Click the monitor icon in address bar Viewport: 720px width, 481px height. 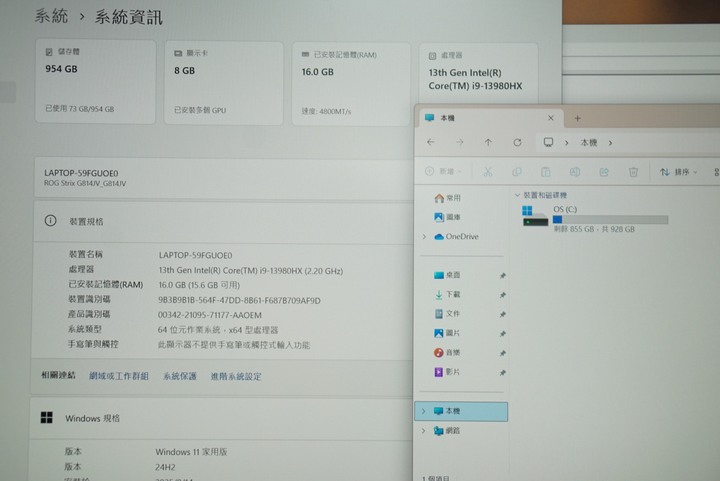tap(548, 142)
